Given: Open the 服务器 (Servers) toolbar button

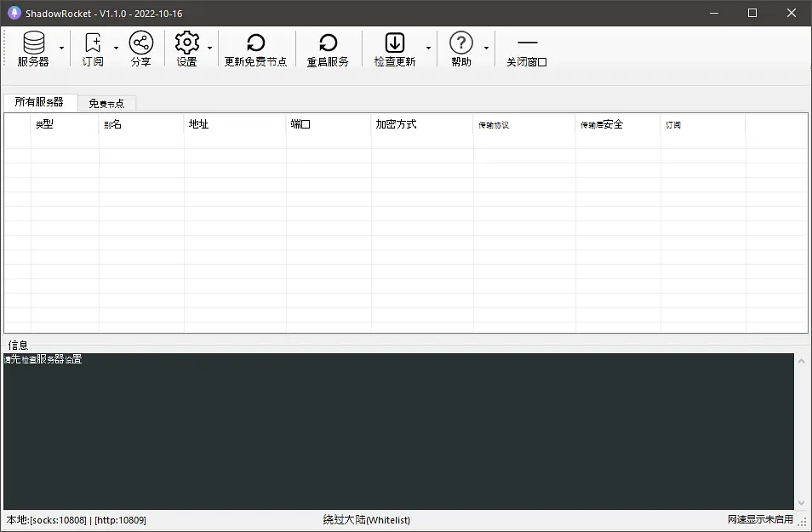Looking at the screenshot, I should point(33,49).
